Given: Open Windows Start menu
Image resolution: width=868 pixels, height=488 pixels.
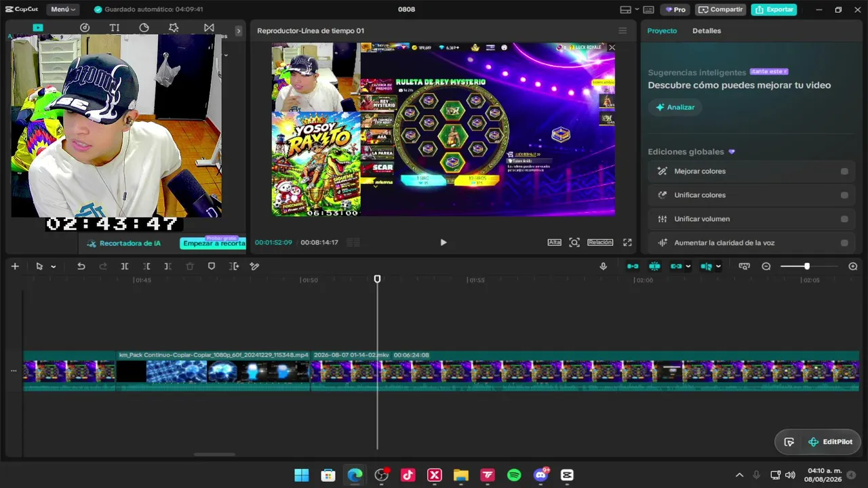Looking at the screenshot, I should (x=302, y=475).
